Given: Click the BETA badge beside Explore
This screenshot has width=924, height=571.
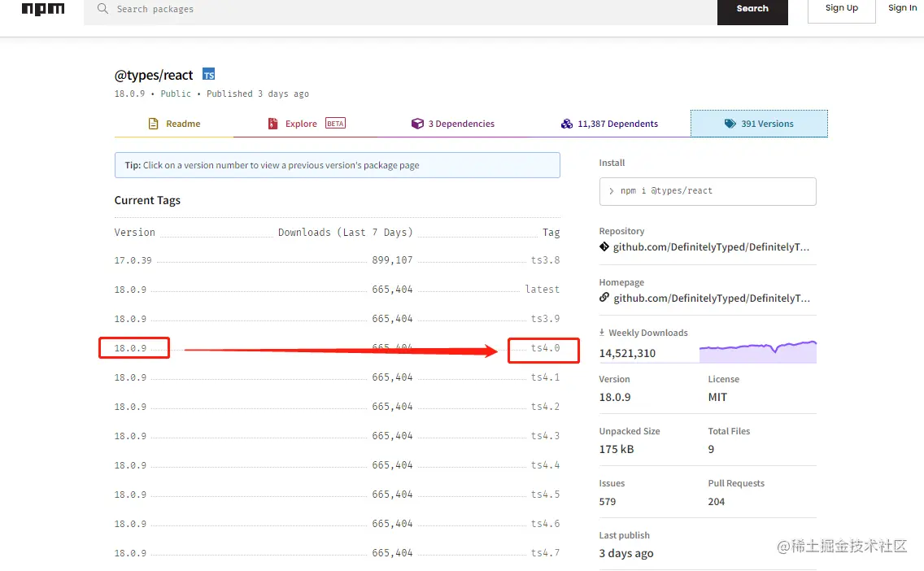Looking at the screenshot, I should coord(335,123).
